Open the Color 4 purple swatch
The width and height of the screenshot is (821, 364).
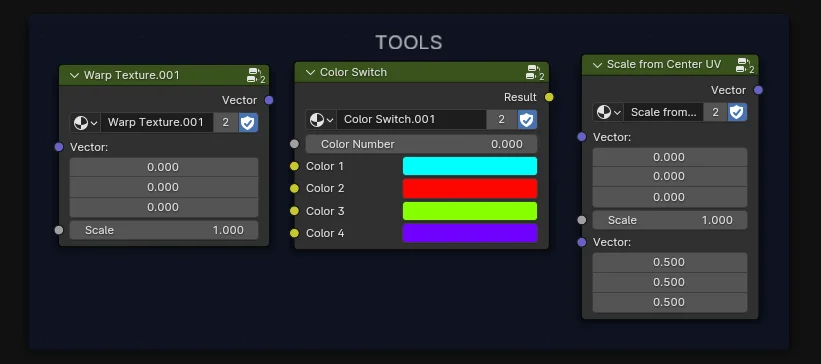pyautogui.click(x=470, y=233)
